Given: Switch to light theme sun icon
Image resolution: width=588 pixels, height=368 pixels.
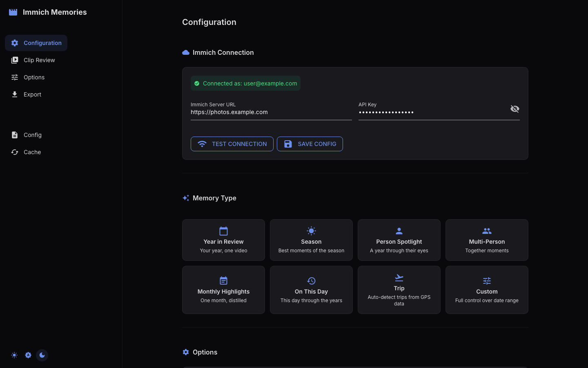Looking at the screenshot, I should (x=14, y=355).
